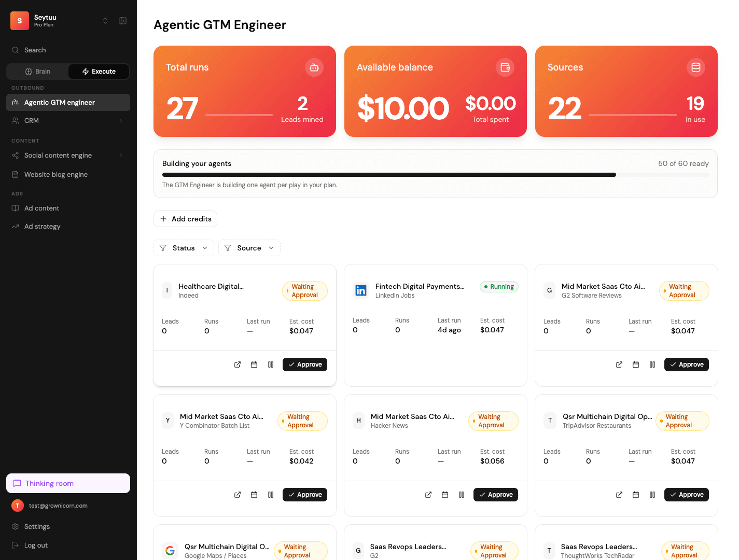Viewport: 739px width, 560px height.
Task: Open external link on Y Combinator Batch List card
Action: click(238, 495)
